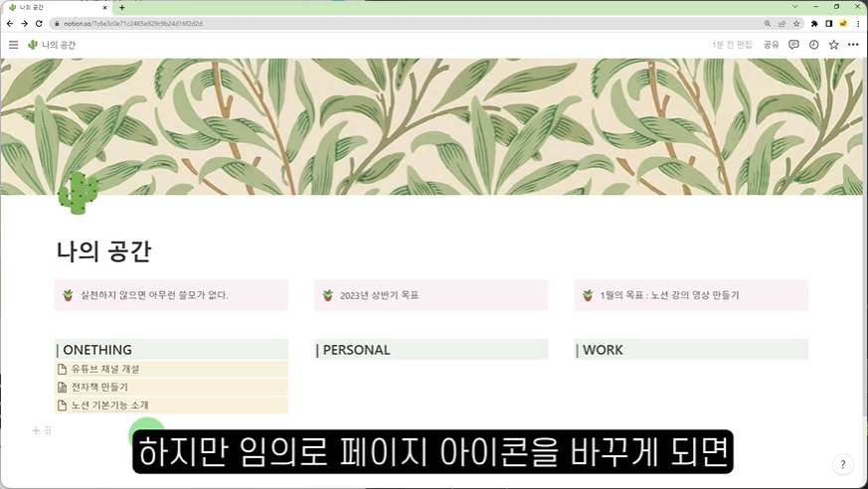
Task: Click the browser share page icon
Action: (x=781, y=23)
